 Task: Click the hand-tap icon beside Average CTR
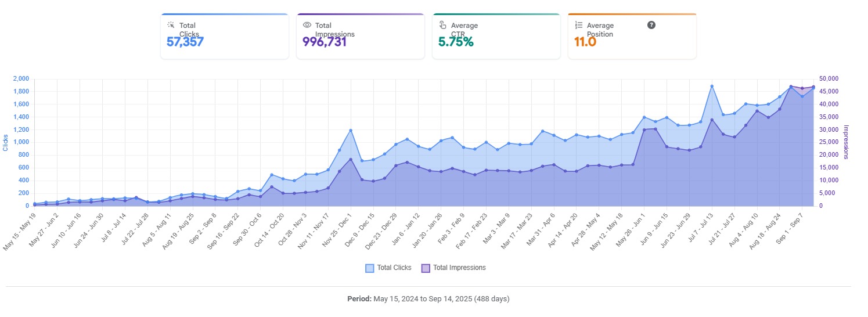click(x=442, y=25)
